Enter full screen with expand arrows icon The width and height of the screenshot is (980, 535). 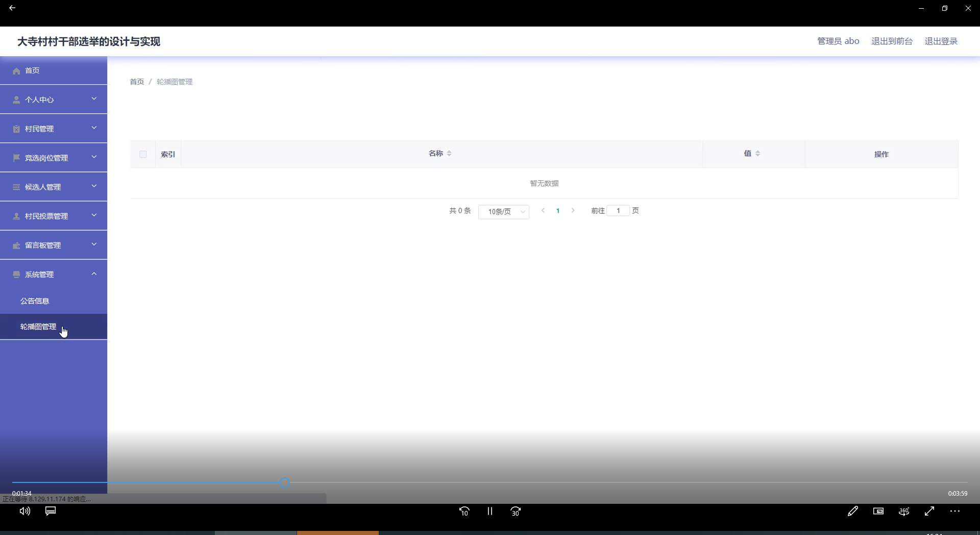(929, 511)
